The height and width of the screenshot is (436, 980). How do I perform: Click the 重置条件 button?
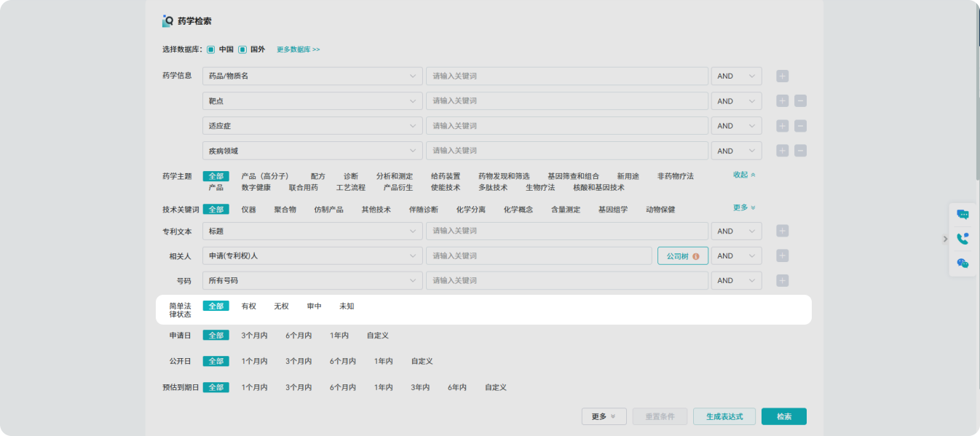tap(660, 416)
